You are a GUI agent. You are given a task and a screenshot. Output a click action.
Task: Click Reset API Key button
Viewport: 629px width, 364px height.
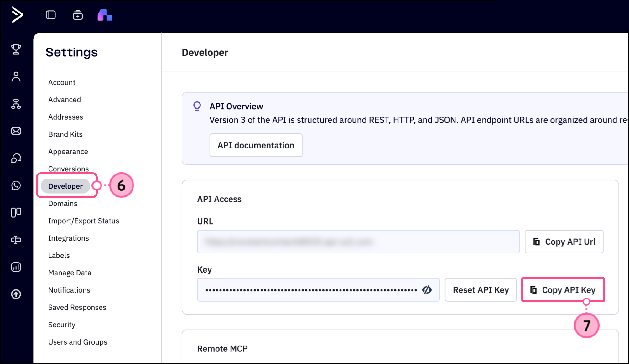pyautogui.click(x=481, y=290)
